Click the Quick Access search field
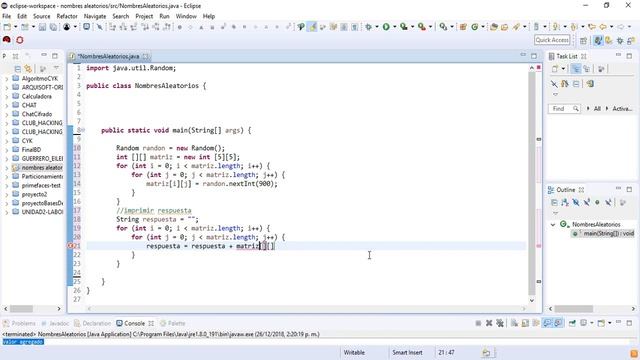This screenshot has height=360, width=640. (x=552, y=40)
